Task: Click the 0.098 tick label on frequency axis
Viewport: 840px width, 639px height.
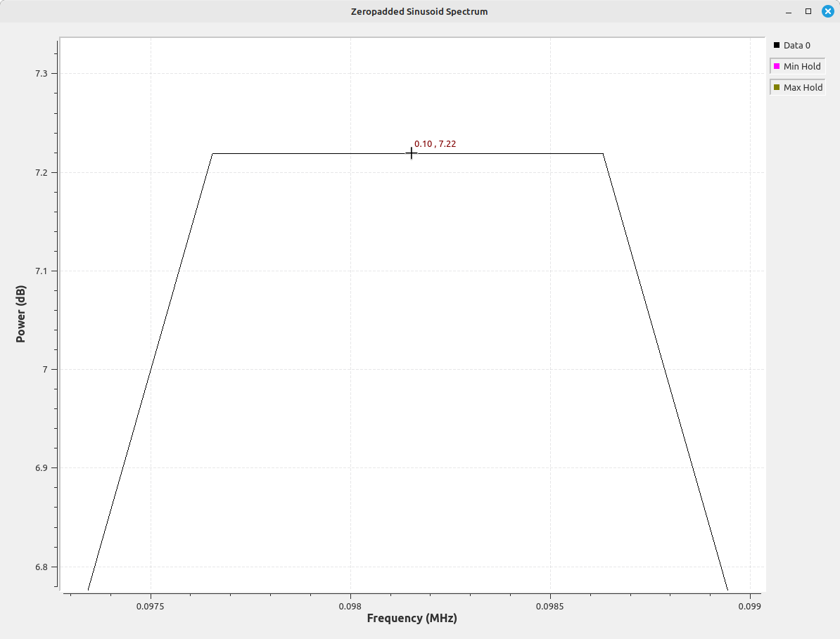Action: [x=350, y=605]
